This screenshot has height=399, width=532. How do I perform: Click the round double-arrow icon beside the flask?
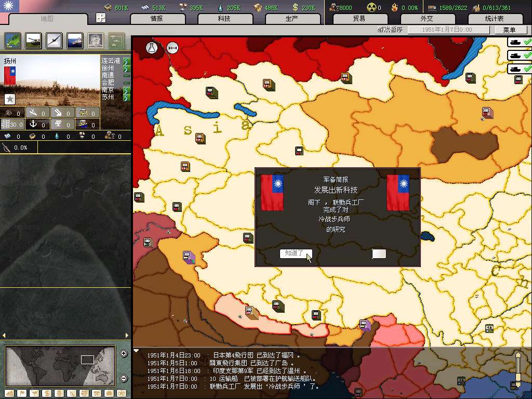[x=172, y=48]
